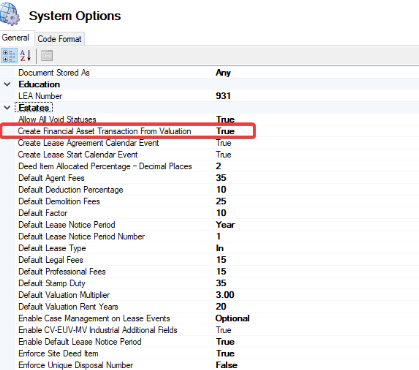Click the value 2 for Decimal Places
The height and width of the screenshot is (370, 419).
[218, 166]
